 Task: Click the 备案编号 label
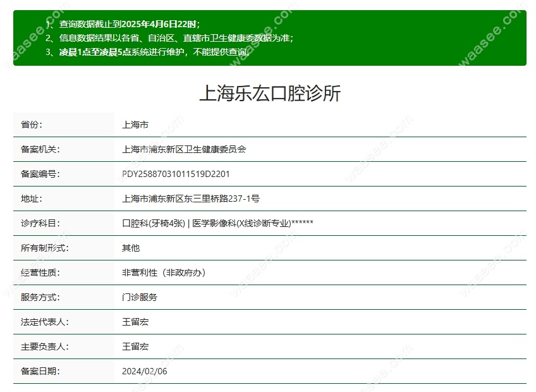40,174
